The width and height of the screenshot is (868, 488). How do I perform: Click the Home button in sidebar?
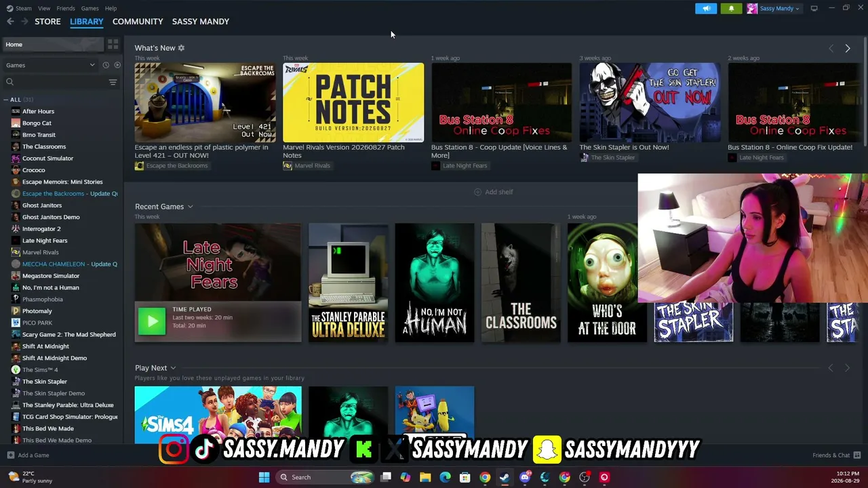(x=52, y=45)
